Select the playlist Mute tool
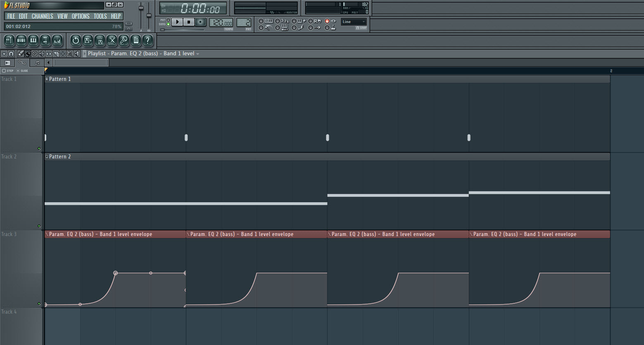Screen dimensions: 644x345 [42, 54]
